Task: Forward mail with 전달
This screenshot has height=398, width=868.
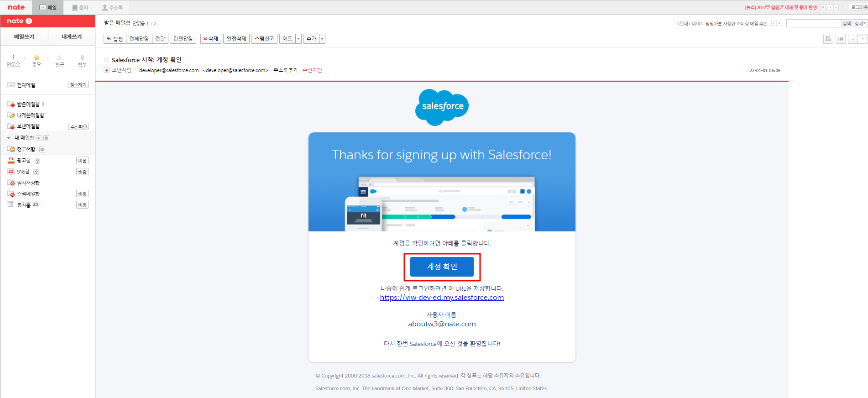Action: coord(160,39)
